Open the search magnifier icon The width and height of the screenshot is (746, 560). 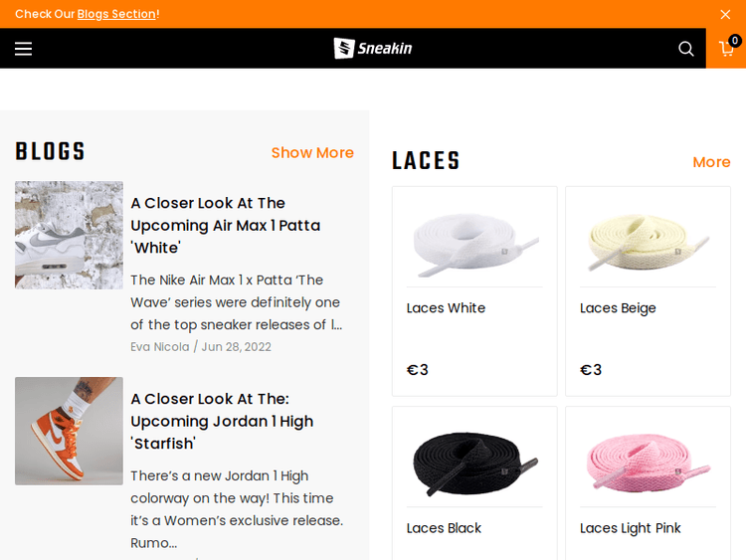coord(686,49)
